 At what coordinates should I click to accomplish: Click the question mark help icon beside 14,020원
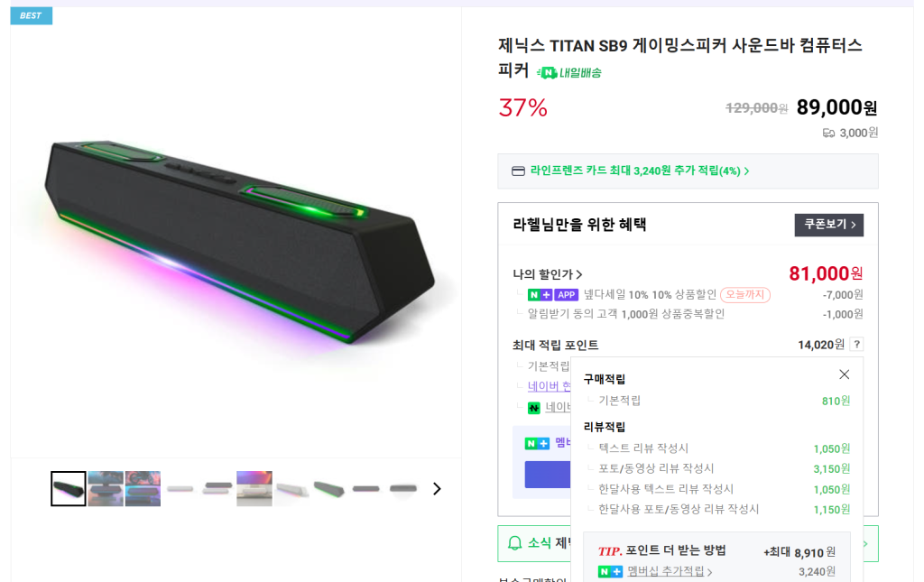pyautogui.click(x=856, y=344)
